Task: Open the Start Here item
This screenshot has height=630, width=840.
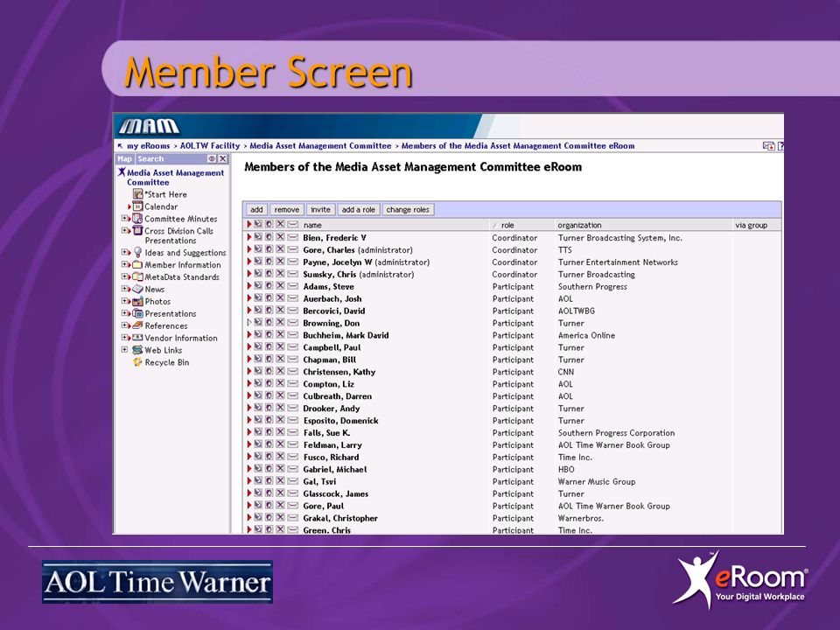Action: click(x=166, y=194)
